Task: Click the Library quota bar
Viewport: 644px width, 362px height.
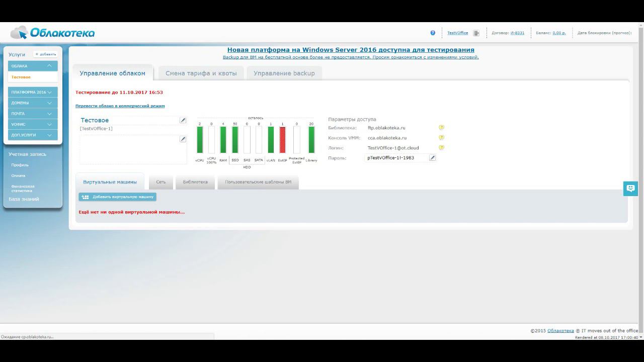Action: click(x=311, y=140)
